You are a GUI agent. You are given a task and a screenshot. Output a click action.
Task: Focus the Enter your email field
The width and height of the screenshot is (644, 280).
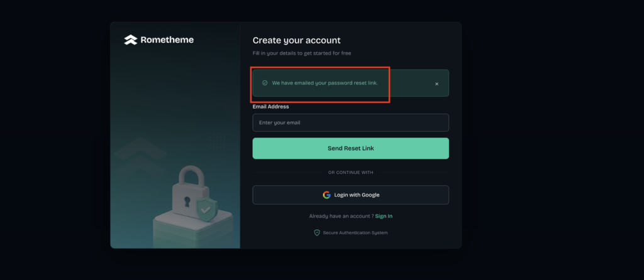350,122
